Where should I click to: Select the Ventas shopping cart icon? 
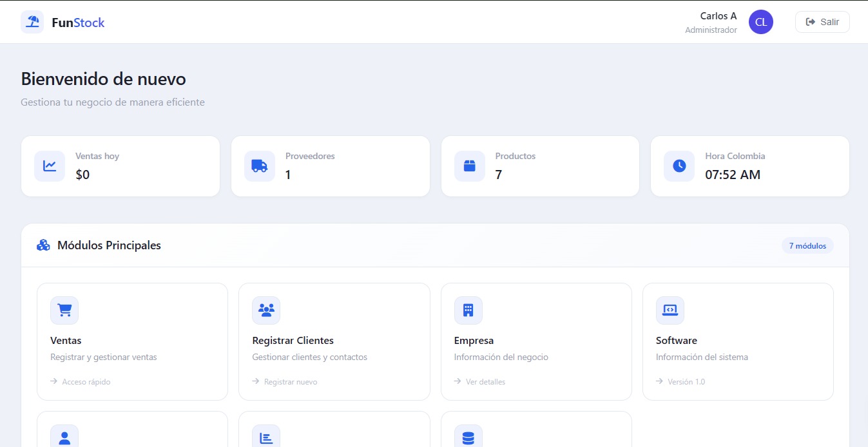point(64,310)
